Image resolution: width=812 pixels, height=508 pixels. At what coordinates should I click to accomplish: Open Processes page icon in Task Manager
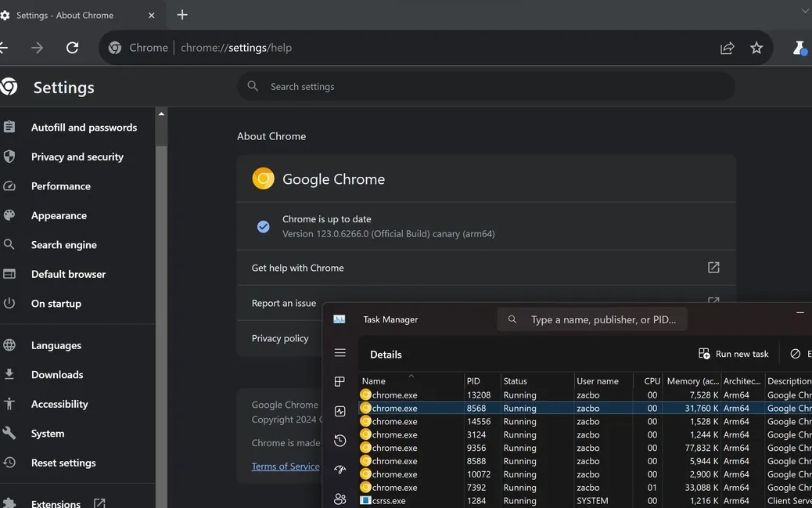click(340, 382)
